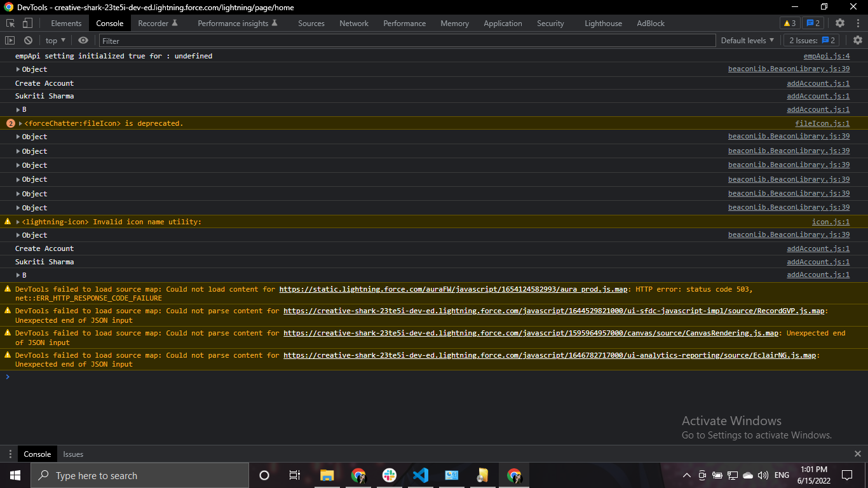Open console settings gear beside issues
The width and height of the screenshot is (868, 488).
coord(857,41)
